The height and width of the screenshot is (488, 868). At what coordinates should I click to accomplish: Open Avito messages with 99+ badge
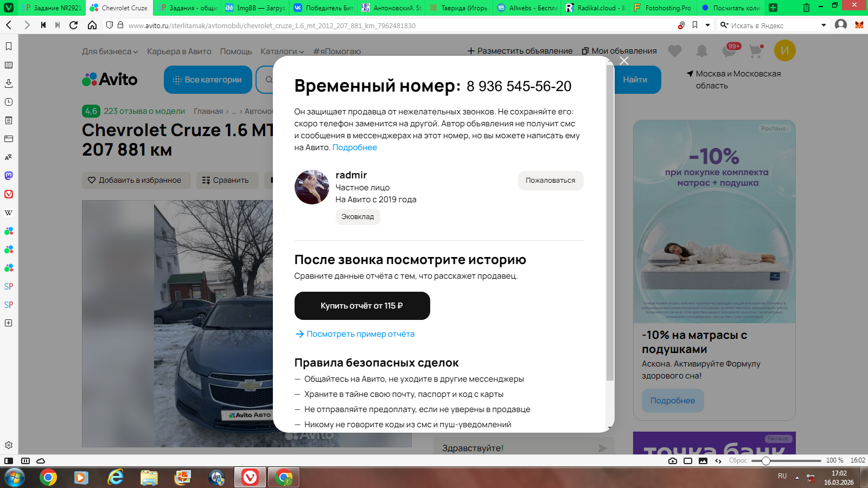coord(730,50)
